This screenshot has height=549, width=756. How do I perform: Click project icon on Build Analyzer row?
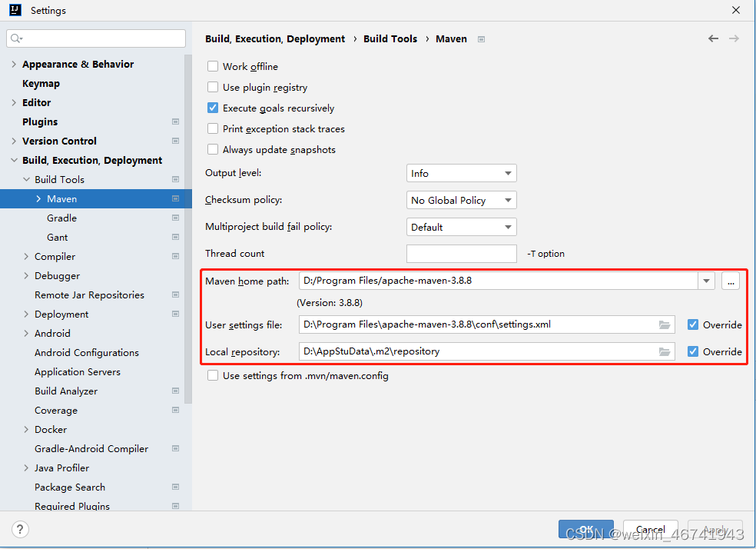click(175, 391)
